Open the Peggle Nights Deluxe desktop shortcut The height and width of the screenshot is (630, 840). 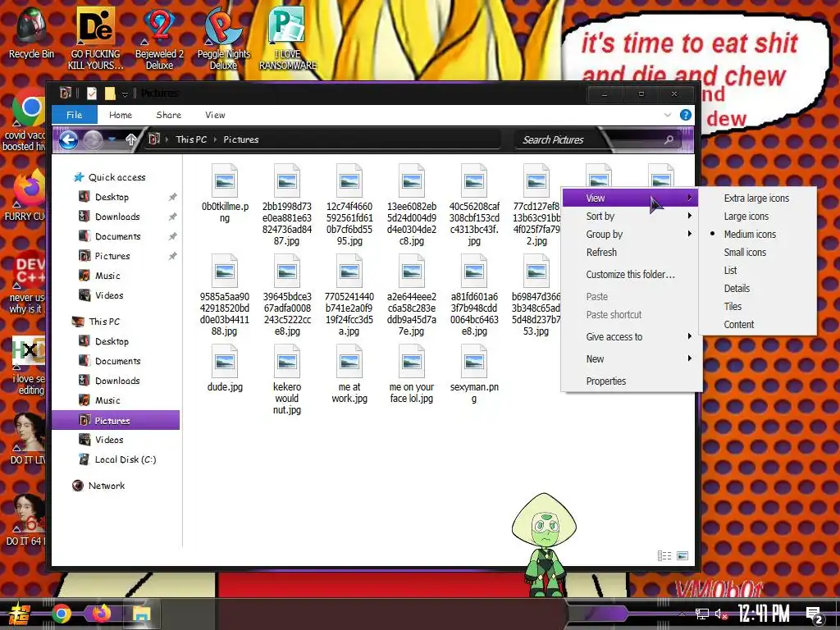tap(223, 39)
